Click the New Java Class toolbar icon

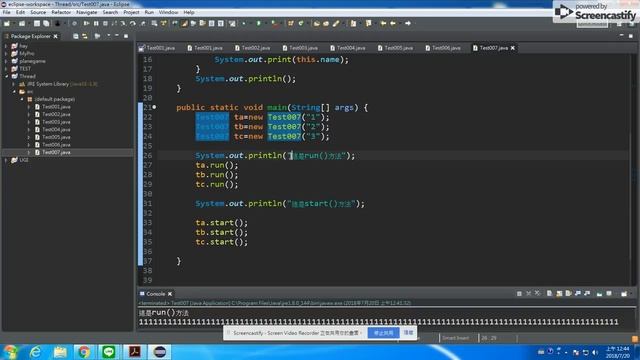301,24
